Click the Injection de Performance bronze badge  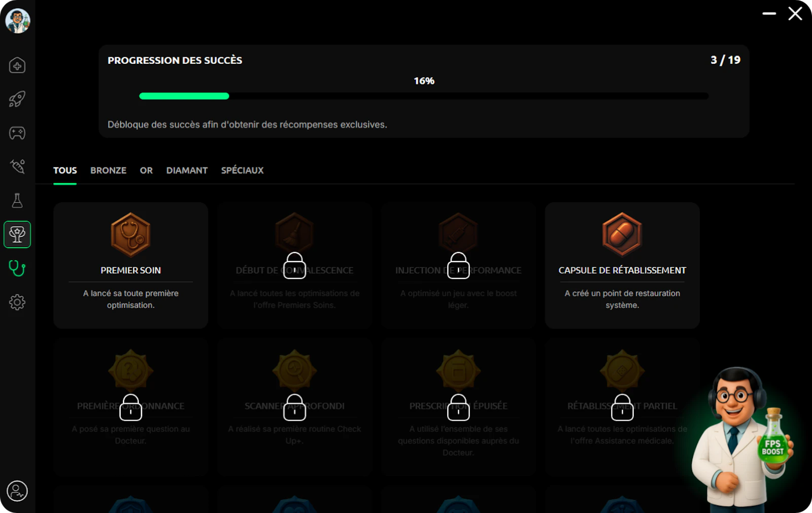coord(458,232)
